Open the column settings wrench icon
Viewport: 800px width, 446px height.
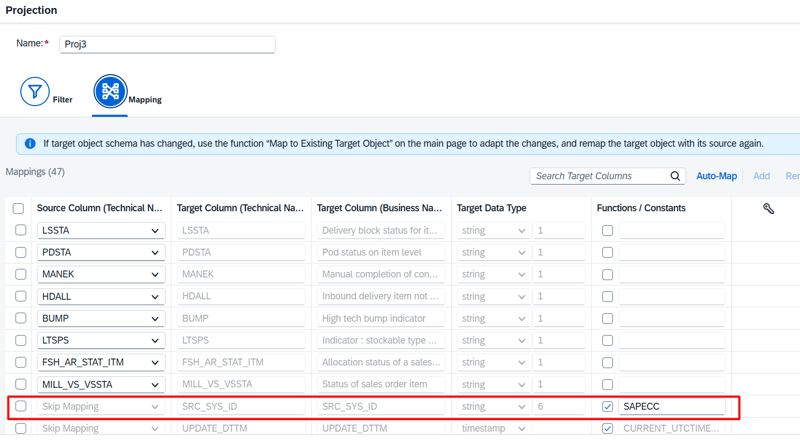coord(768,208)
